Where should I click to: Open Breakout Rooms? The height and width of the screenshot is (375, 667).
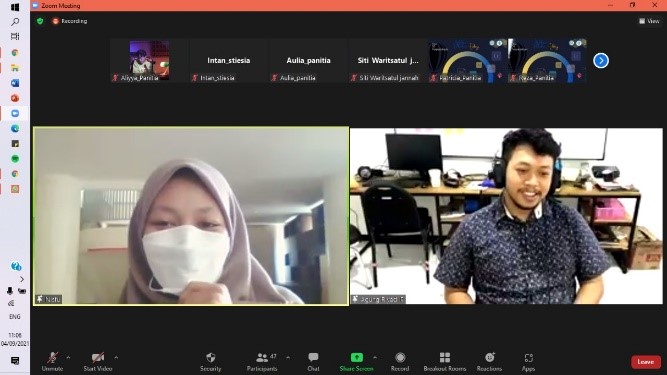[x=445, y=361]
